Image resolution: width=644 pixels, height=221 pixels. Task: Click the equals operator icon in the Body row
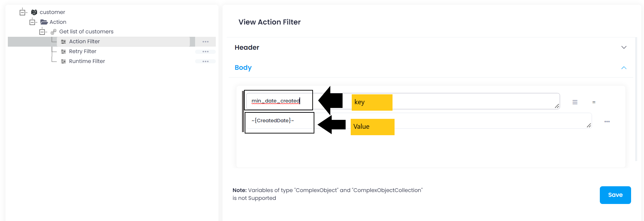594,102
